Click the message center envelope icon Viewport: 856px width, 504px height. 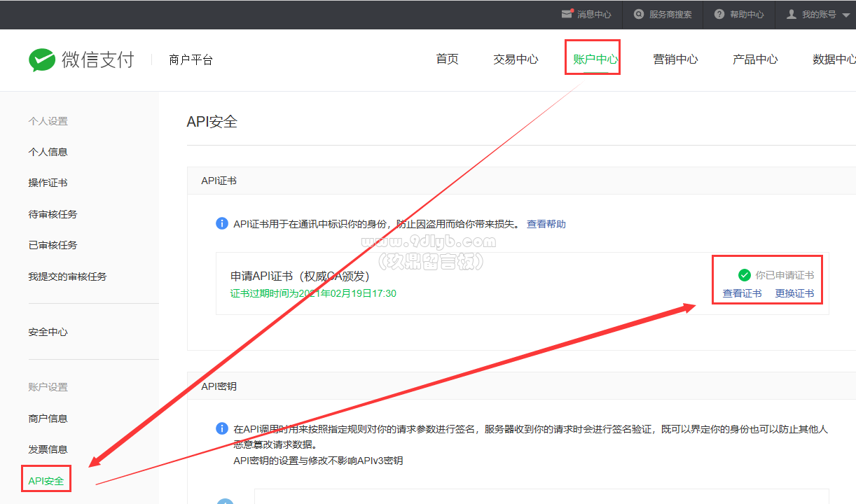[567, 14]
